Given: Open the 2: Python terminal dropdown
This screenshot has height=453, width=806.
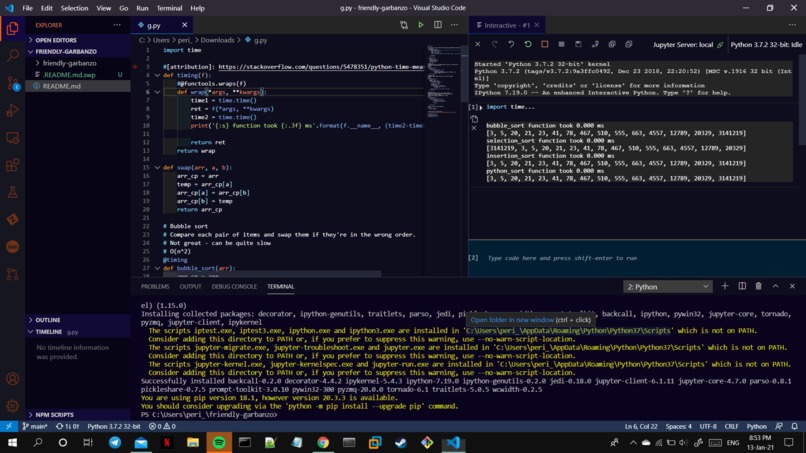Looking at the screenshot, I should tap(667, 286).
